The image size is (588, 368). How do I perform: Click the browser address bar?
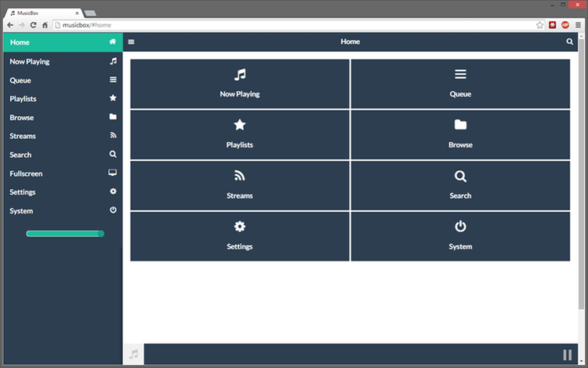tap(290, 25)
